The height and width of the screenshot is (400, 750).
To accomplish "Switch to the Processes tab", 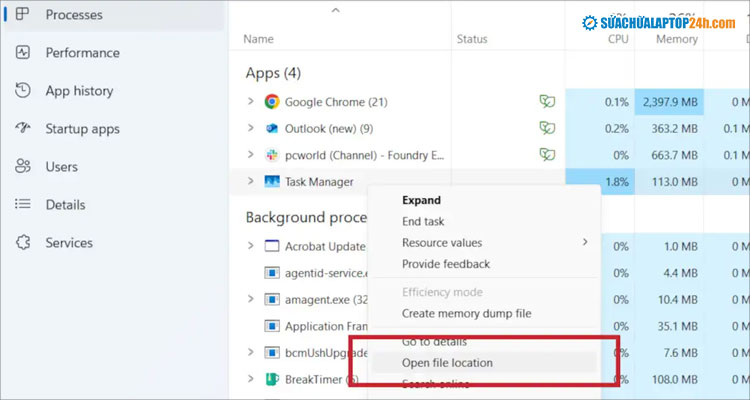I will (74, 15).
